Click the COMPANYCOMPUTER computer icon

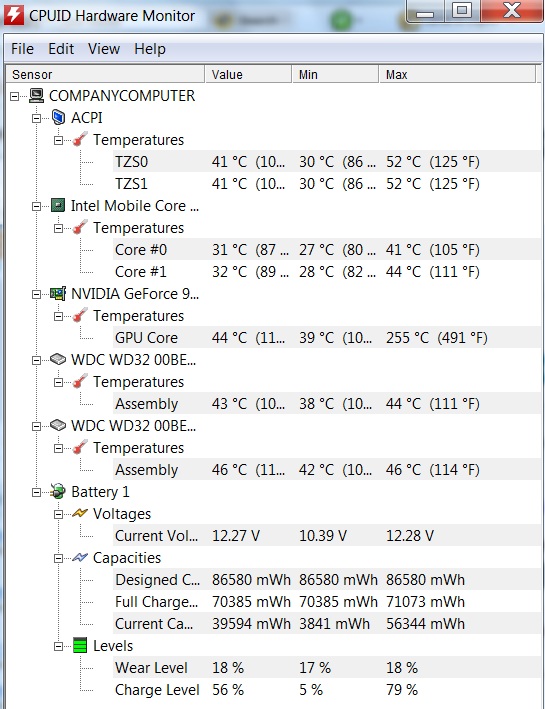point(36,95)
